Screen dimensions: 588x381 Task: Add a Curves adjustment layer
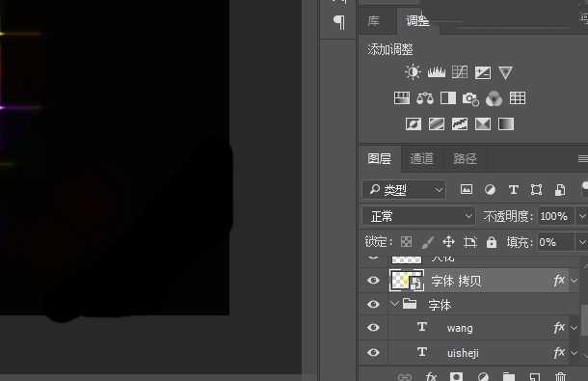point(460,72)
